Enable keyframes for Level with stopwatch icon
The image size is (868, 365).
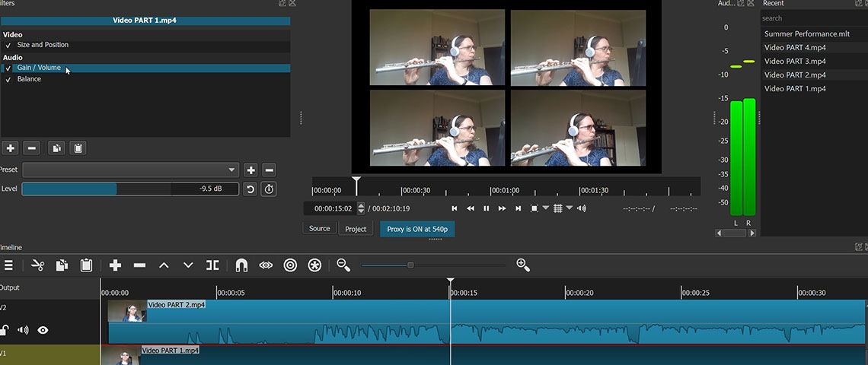coord(269,189)
